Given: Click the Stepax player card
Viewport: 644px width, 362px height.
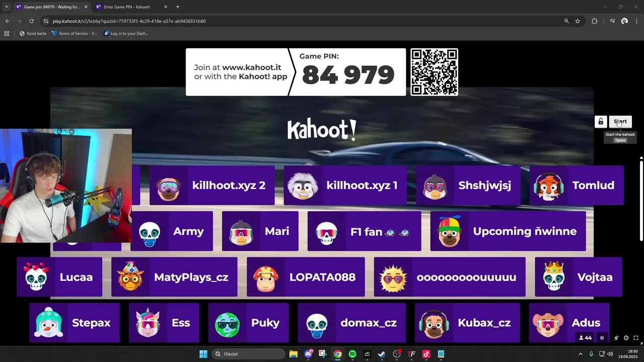Looking at the screenshot, I should coord(74,323).
